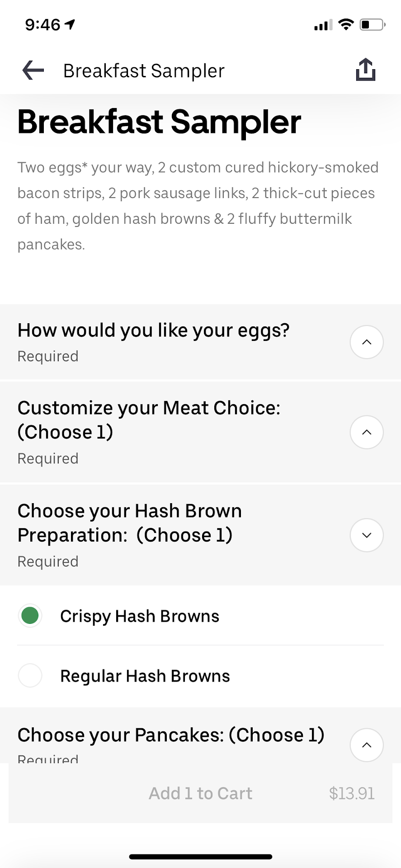401x868 pixels.
Task: Tap the Breakfast Sampler header title
Action: [144, 71]
